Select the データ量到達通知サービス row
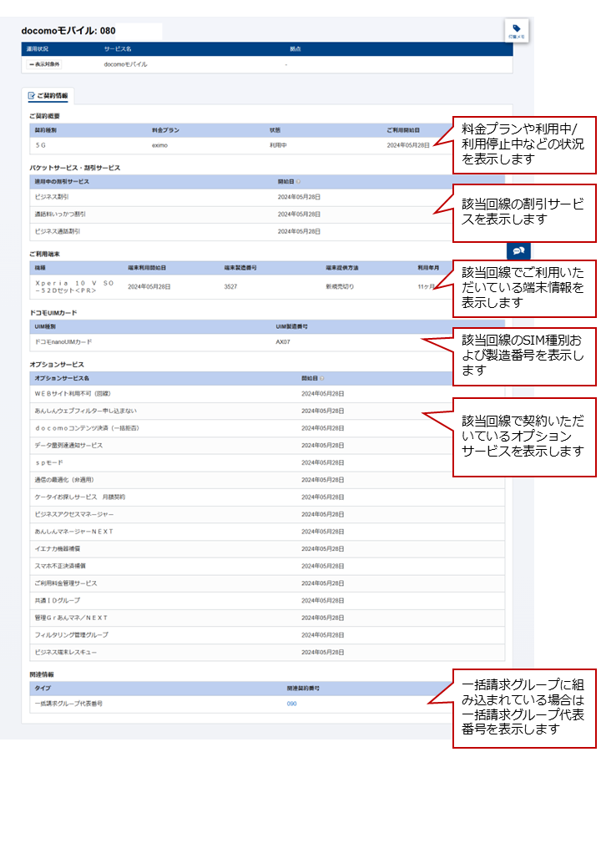The height and width of the screenshot is (868, 601). (x=267, y=445)
